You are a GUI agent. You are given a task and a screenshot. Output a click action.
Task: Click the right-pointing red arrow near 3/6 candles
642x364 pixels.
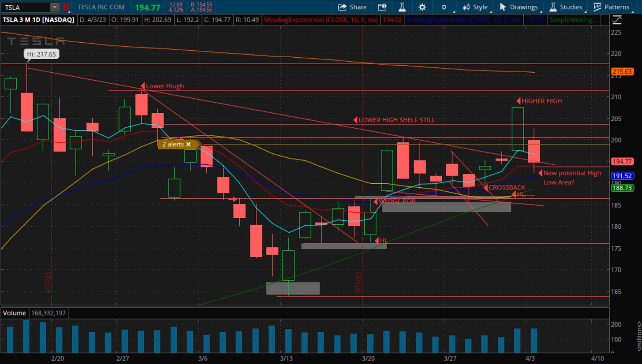(x=233, y=199)
